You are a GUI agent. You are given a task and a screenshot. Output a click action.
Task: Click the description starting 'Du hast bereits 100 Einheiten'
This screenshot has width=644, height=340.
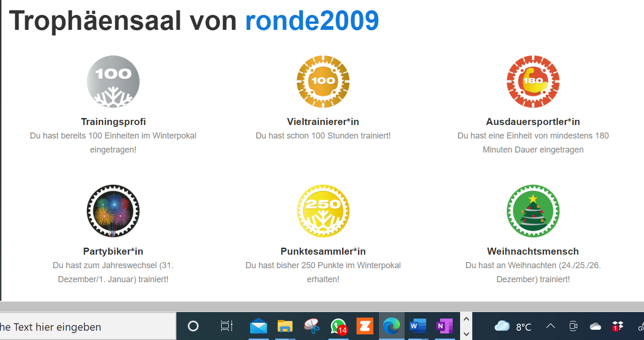click(113, 143)
